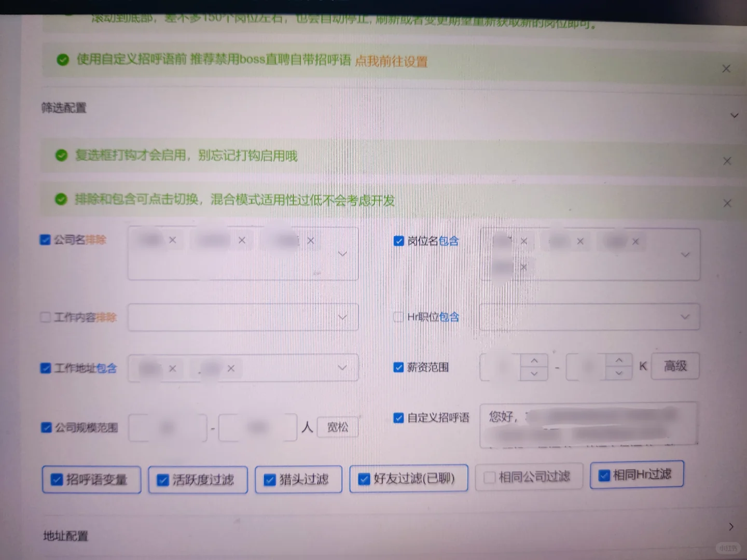
Task: Remove the first 工作地址包含 tag
Action: 173,368
